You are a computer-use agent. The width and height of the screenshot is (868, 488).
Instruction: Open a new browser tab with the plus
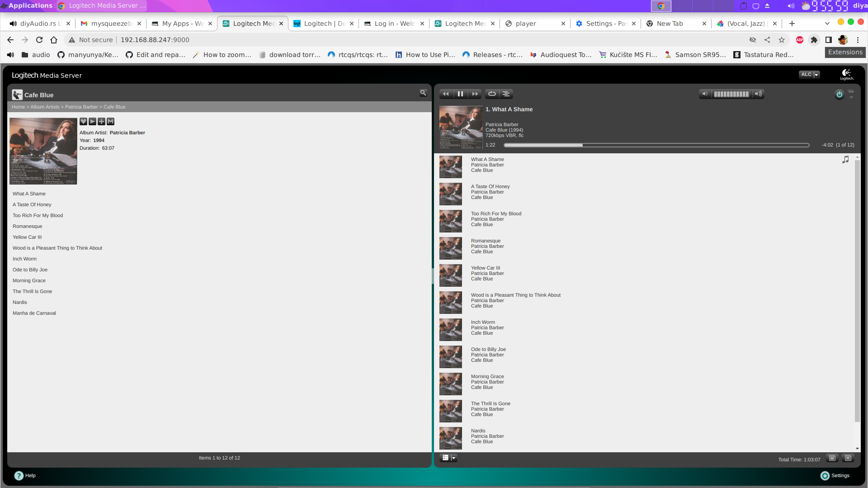tap(792, 24)
